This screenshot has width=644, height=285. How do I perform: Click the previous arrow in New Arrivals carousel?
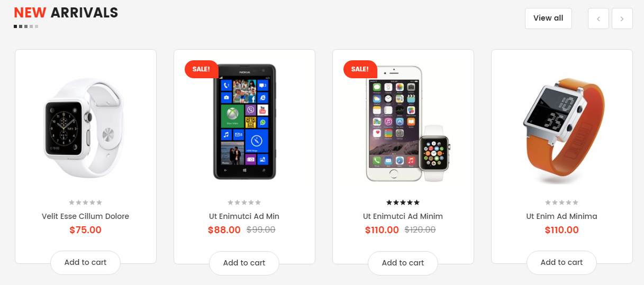[598, 19]
